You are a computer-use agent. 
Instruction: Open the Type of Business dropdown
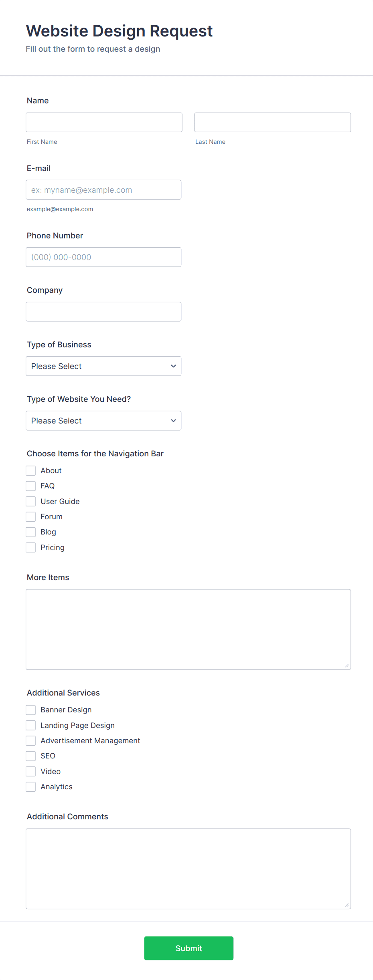click(x=103, y=366)
